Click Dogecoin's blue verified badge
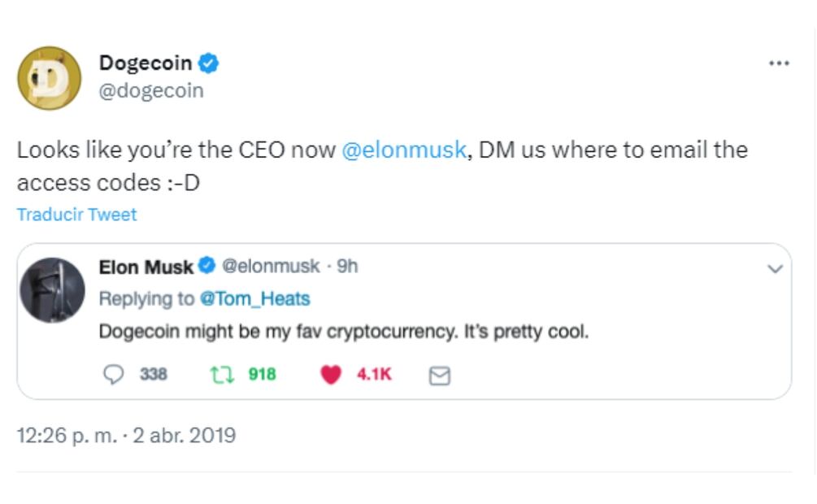This screenshot has height=504, width=817. point(209,63)
